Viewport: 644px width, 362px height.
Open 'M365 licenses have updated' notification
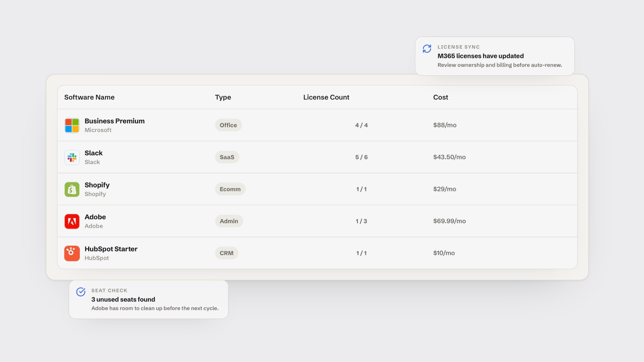495,56
